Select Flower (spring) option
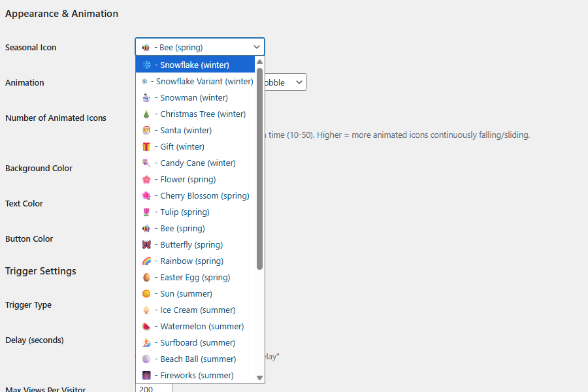Image resolution: width=588 pixels, height=392 pixels. 195,179
